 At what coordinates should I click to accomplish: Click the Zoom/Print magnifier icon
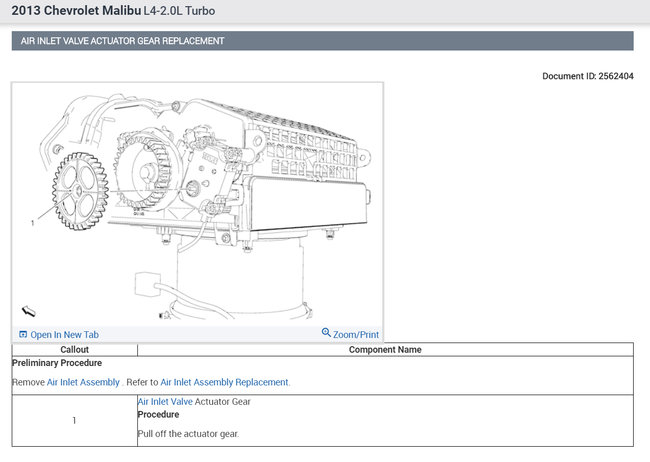[326, 333]
